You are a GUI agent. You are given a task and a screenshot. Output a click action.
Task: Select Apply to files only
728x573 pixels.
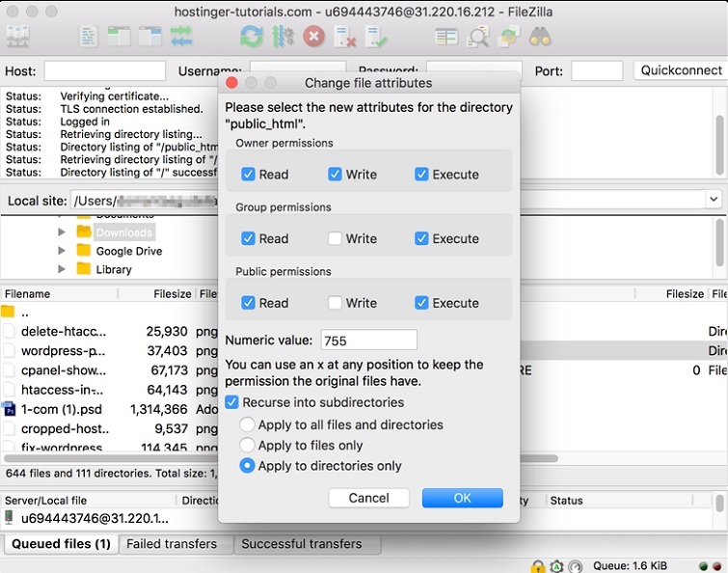[248, 445]
